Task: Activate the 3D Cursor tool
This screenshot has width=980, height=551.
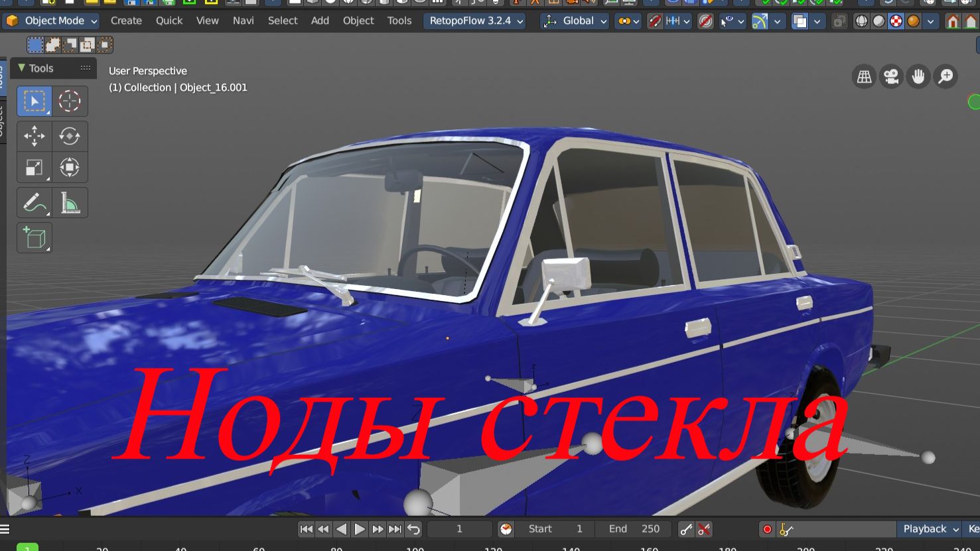Action: coord(70,101)
